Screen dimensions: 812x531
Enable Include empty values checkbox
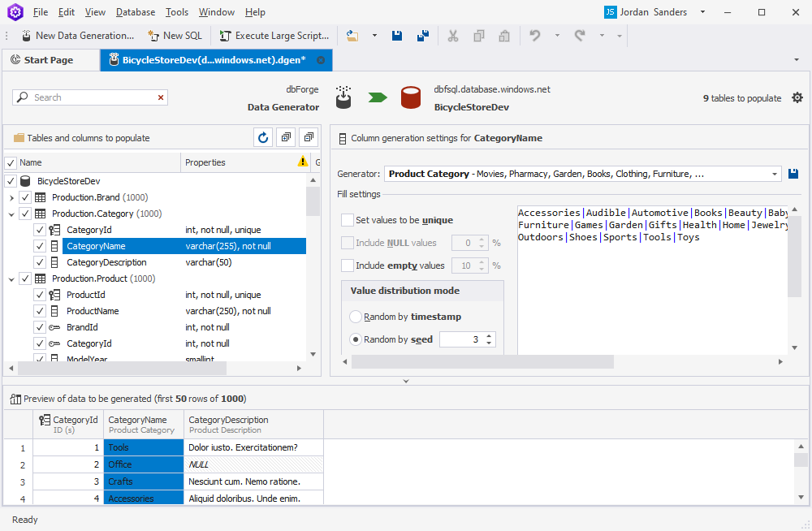348,265
